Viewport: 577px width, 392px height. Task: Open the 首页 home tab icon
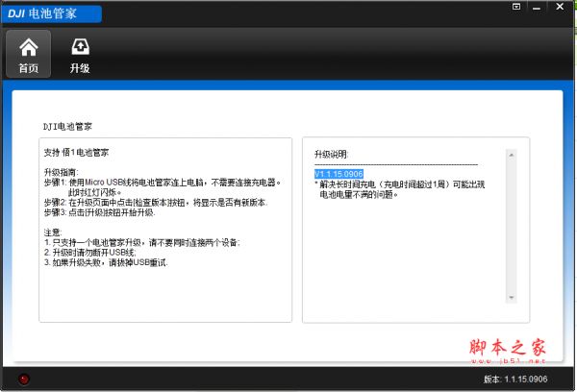tap(29, 54)
